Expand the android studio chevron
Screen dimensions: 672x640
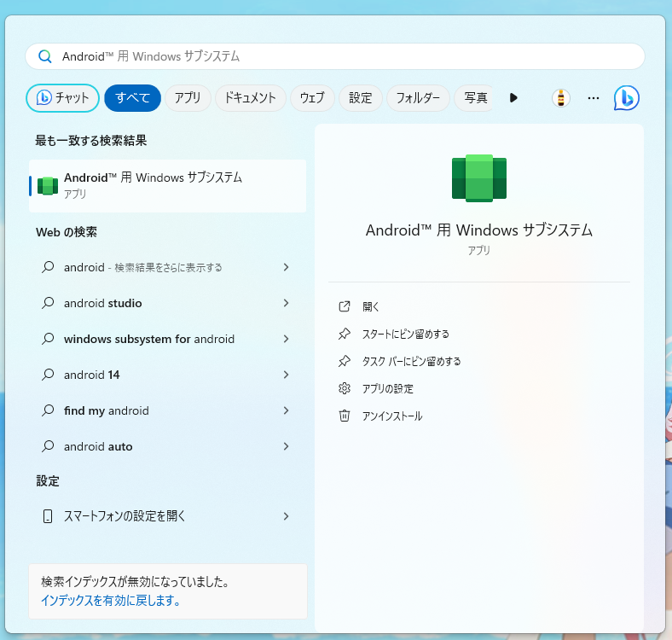pyautogui.click(x=287, y=303)
